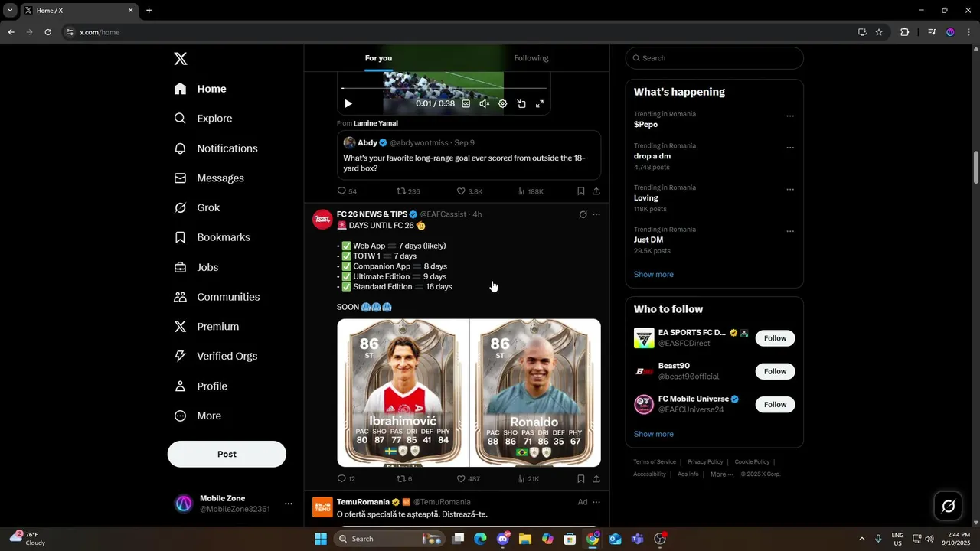Open Profile in the sidebar
980x551 pixels.
pos(201,386)
